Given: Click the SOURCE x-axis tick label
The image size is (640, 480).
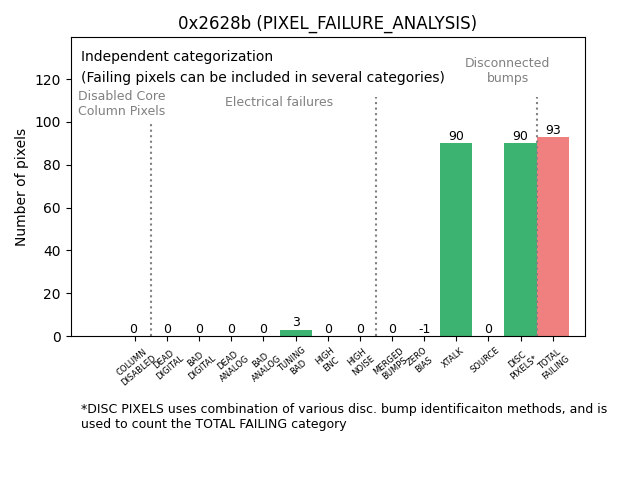Looking at the screenshot, I should pos(485,359).
